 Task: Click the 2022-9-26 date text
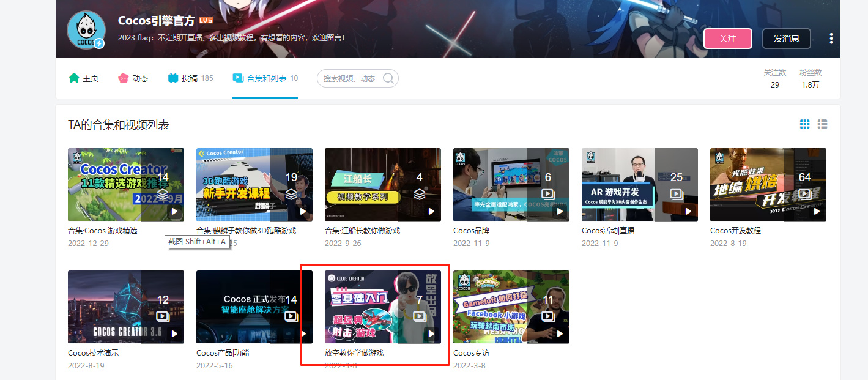click(343, 243)
